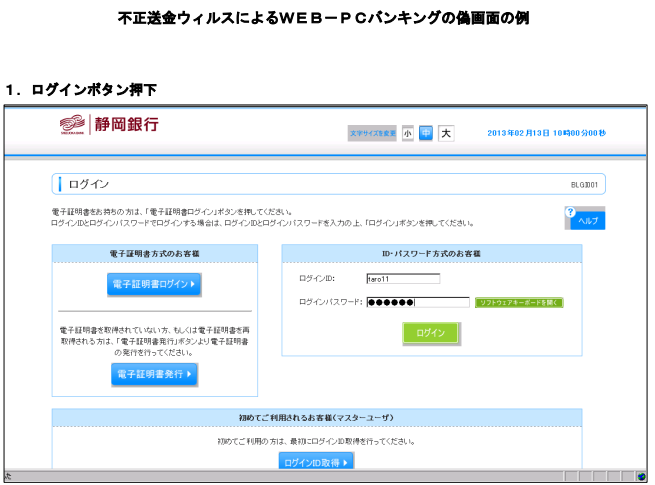655x485 pixels.
Task: Set text size to small (小)
Action: (x=408, y=133)
